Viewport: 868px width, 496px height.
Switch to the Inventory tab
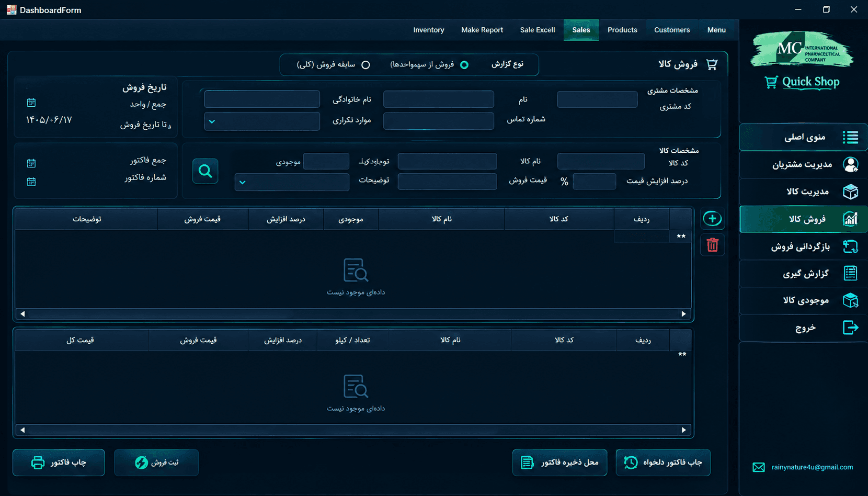[x=429, y=30]
